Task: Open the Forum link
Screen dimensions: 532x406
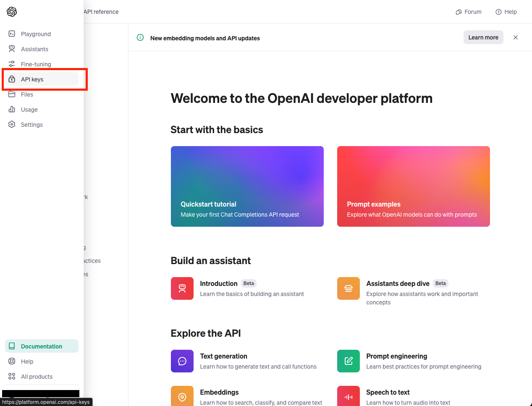Action: pos(469,12)
